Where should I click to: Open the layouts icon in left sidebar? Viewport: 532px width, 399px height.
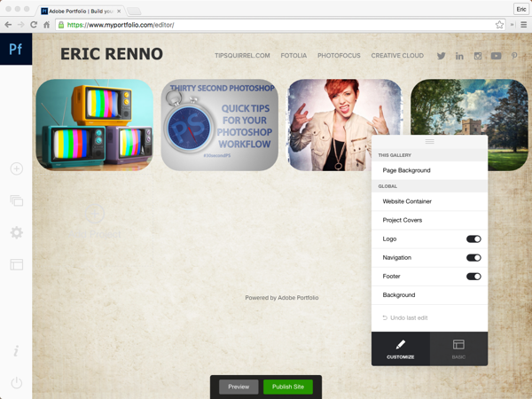coord(16,264)
